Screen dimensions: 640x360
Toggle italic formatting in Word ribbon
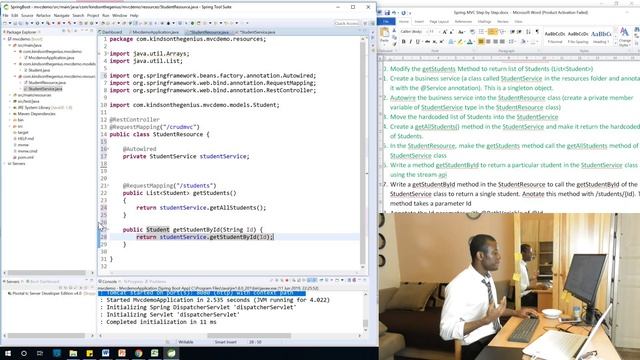click(410, 41)
